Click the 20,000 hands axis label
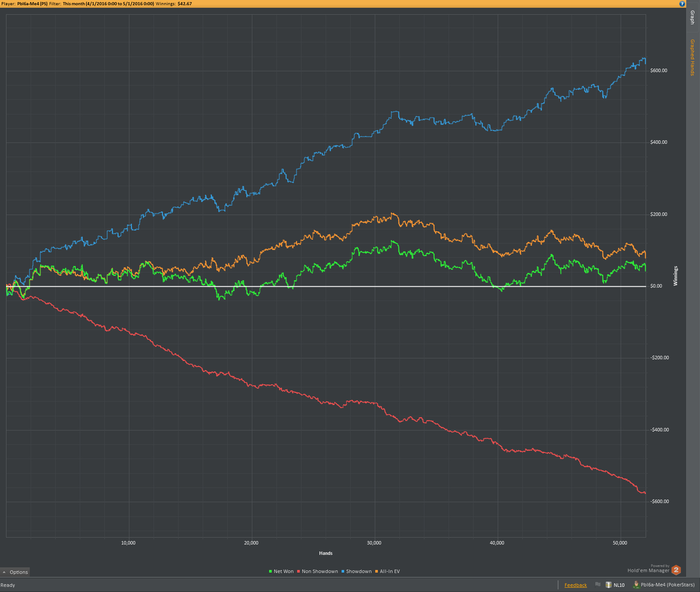 pos(251,543)
